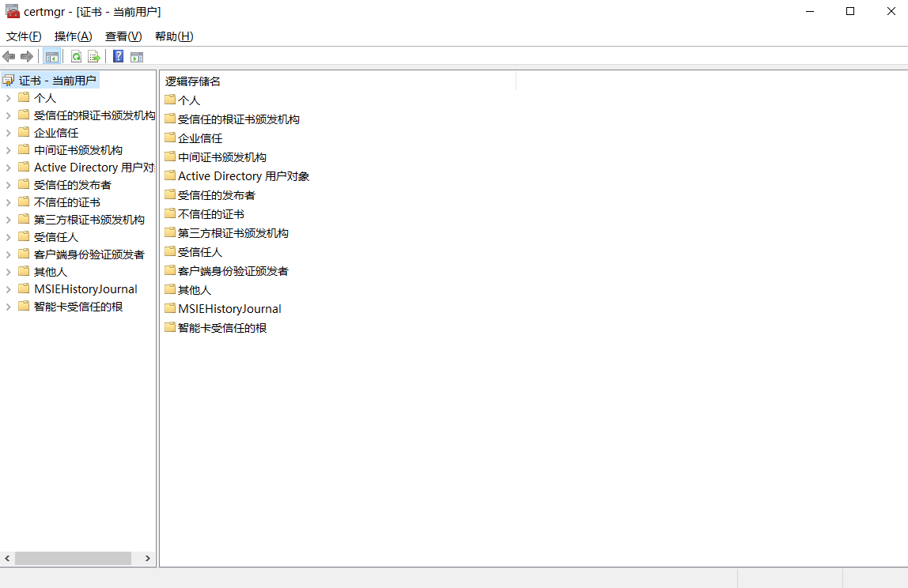The height and width of the screenshot is (588, 908).
Task: Maximize the certmgr window
Action: pyautogui.click(x=850, y=12)
